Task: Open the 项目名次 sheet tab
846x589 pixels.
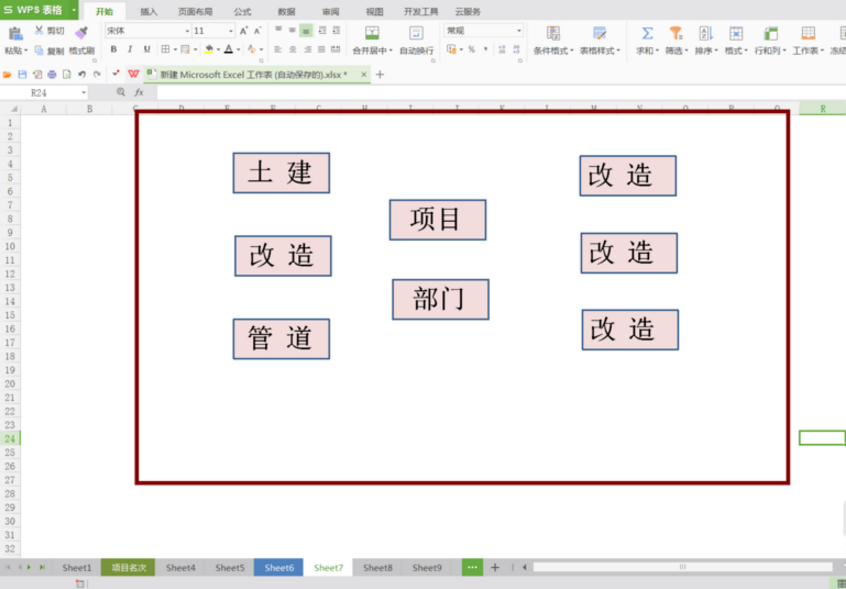Action: coord(128,567)
